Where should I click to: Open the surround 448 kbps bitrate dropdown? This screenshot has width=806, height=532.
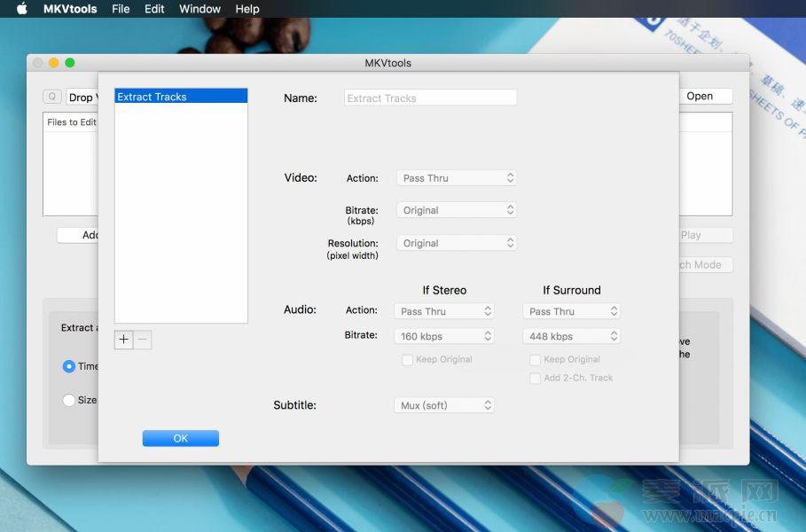coord(571,336)
